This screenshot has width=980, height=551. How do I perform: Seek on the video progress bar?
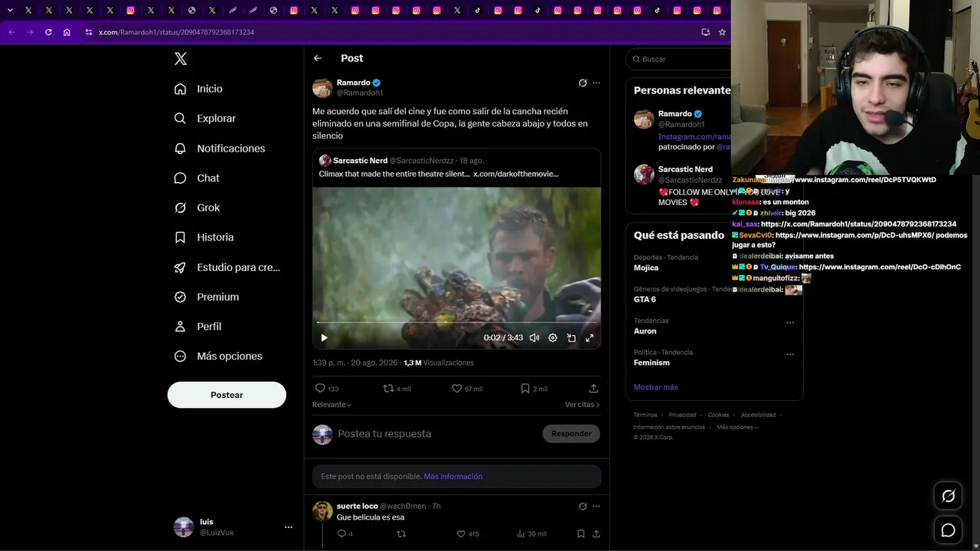point(456,322)
